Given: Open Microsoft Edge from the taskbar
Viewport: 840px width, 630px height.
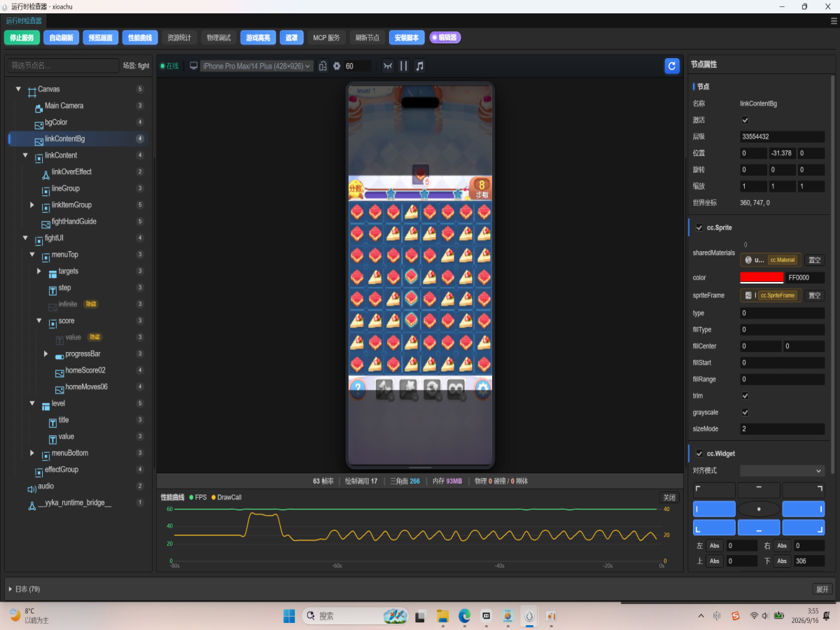Looking at the screenshot, I should (464, 616).
